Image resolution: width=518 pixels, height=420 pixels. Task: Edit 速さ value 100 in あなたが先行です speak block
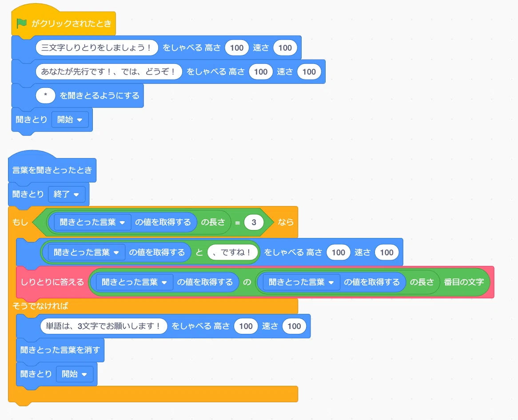309,71
